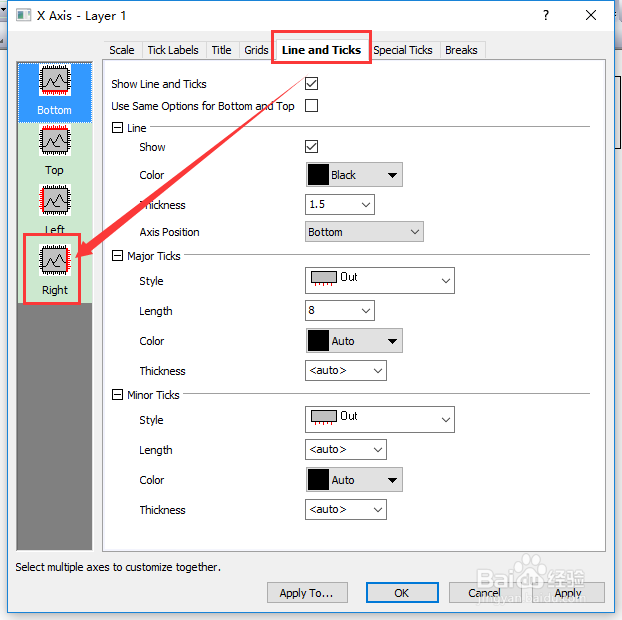Open the Line Color Black picker
Image resolution: width=622 pixels, height=620 pixels.
click(x=354, y=175)
